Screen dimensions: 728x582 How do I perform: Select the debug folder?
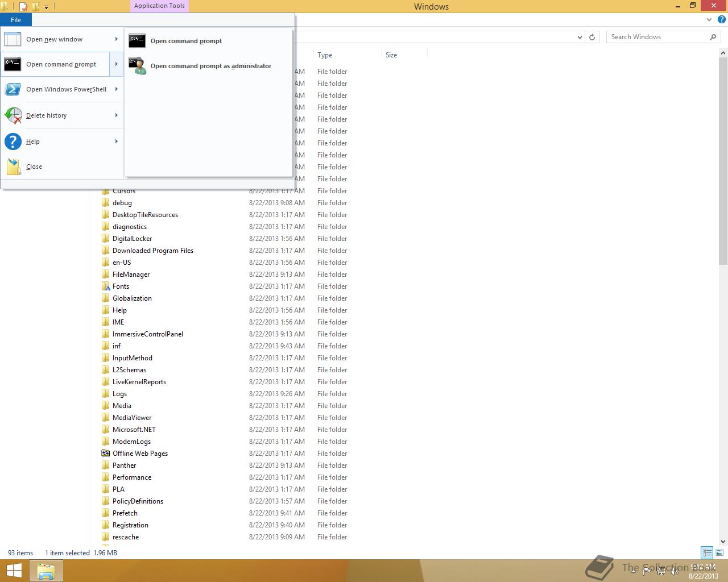tap(122, 203)
